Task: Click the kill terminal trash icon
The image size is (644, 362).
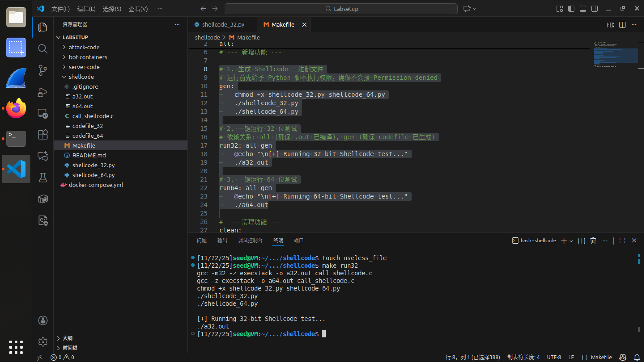Action: 593,241
